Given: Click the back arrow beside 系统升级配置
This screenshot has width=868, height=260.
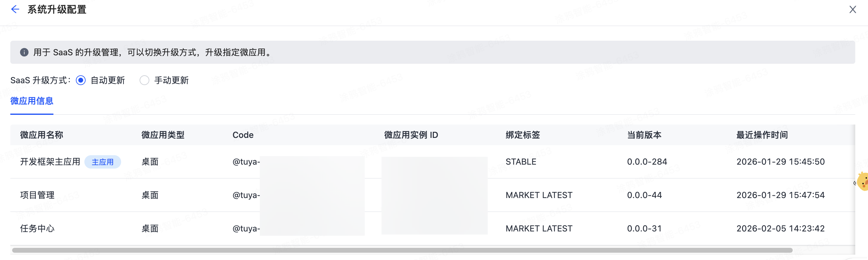Looking at the screenshot, I should coord(15,9).
